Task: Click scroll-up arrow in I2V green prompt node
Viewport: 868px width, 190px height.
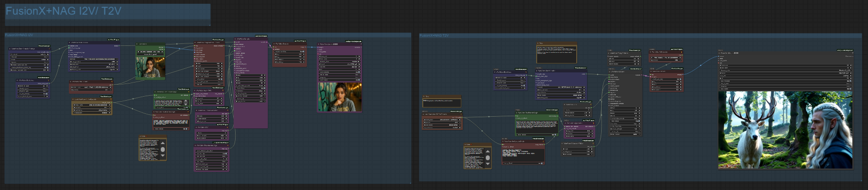Action: (185, 102)
